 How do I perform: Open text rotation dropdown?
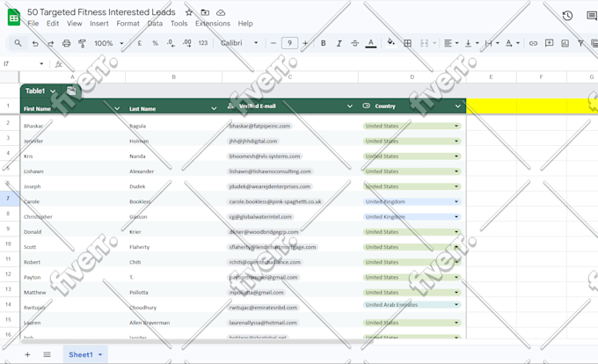click(512, 43)
